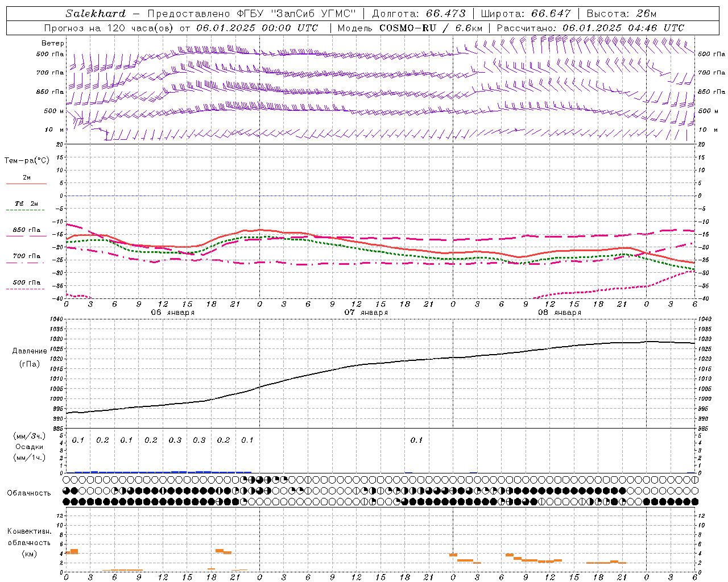Click the pink dotted 500 гПа legend line
728x582 pixels.
[x=25, y=289]
